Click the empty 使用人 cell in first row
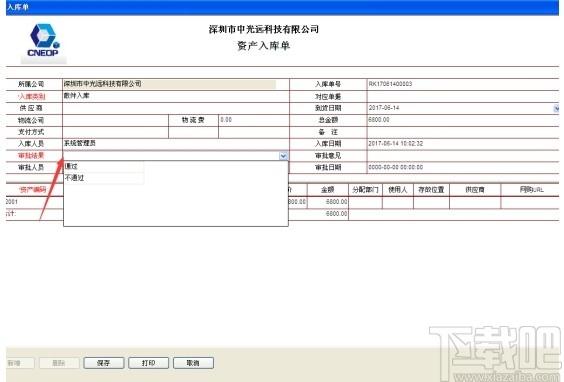The height and width of the screenshot is (382, 564). click(398, 202)
